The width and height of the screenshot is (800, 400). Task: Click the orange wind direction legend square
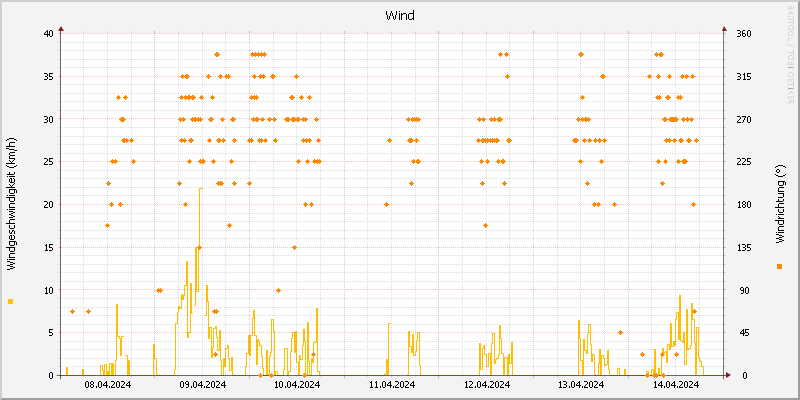779,266
